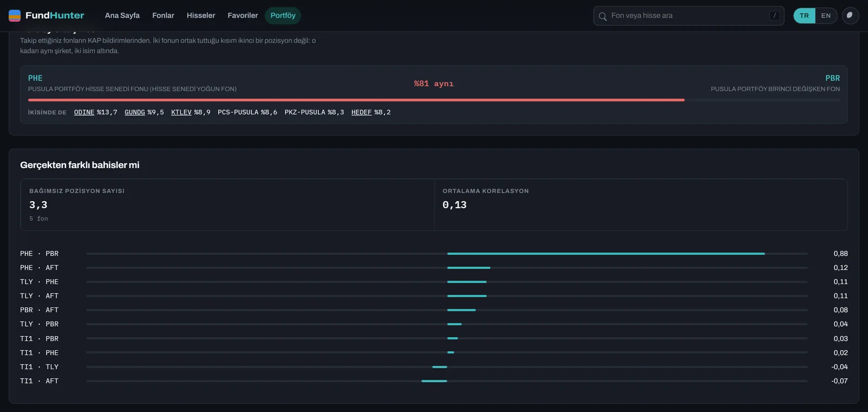The height and width of the screenshot is (412, 868).
Task: Click the PBR · AFT row label
Action: pos(39,310)
